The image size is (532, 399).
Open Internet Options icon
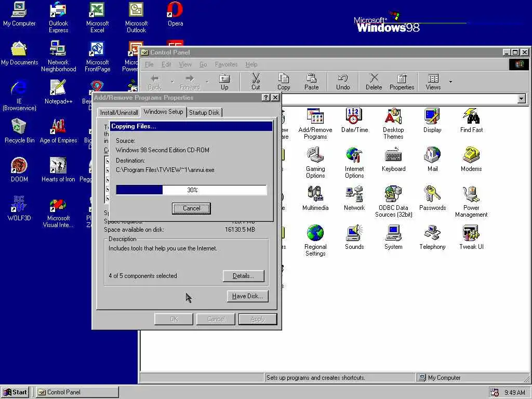(x=354, y=163)
